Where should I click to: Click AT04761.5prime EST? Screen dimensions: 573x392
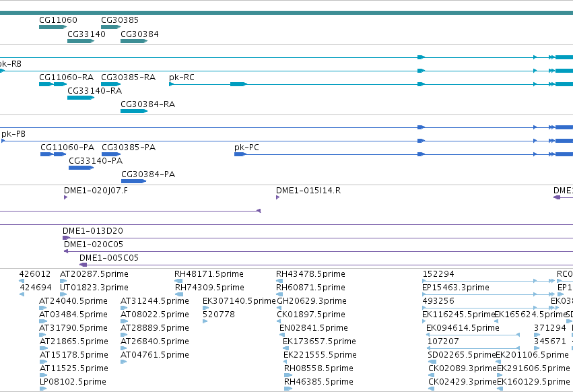(x=123, y=362)
